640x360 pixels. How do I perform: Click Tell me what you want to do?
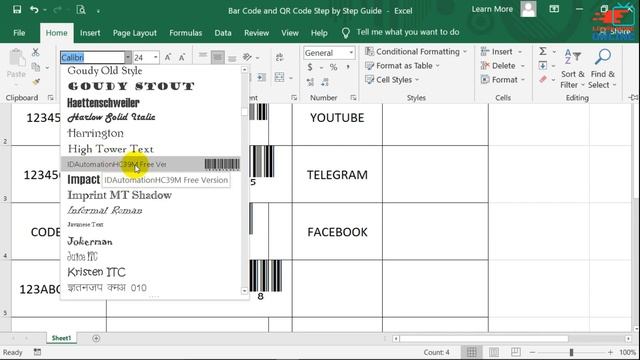[408, 32]
